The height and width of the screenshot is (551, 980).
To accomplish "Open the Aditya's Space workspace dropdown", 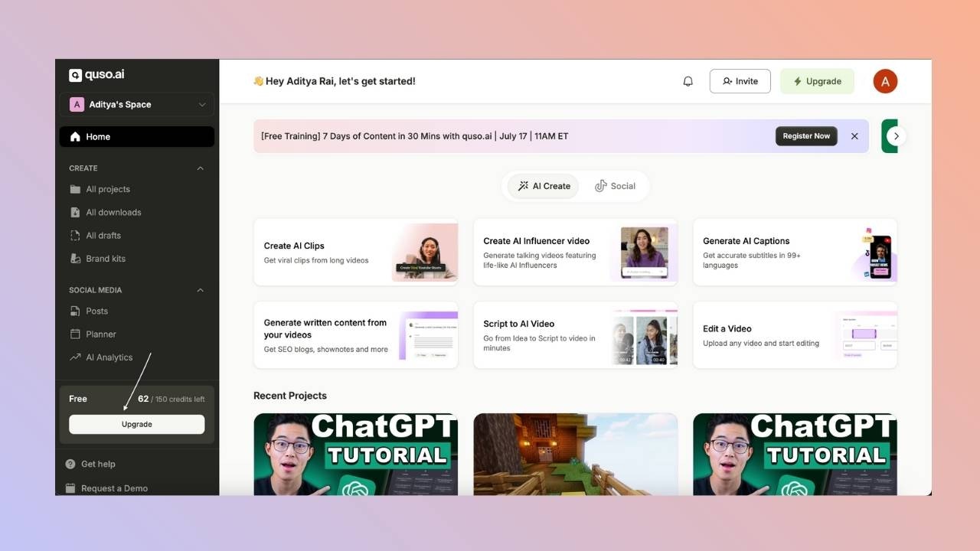I will tap(137, 105).
